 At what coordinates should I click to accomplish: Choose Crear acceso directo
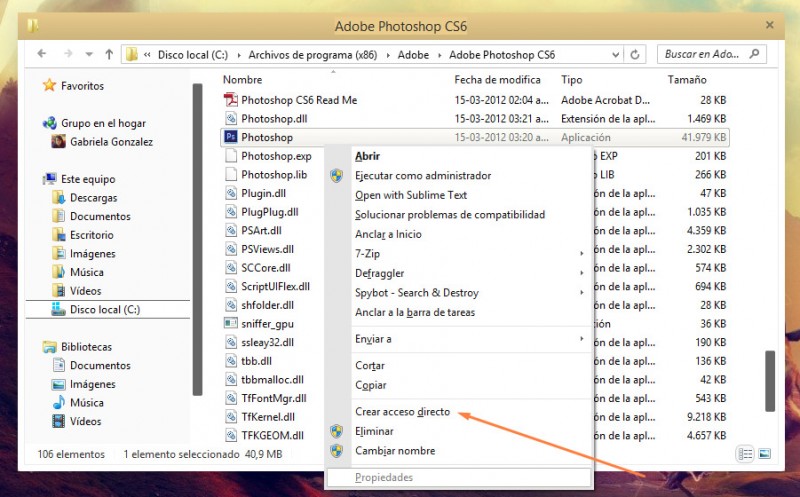pyautogui.click(x=403, y=412)
